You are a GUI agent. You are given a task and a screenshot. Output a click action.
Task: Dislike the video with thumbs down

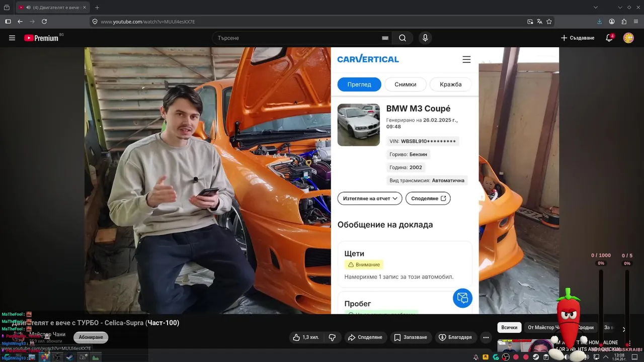[x=332, y=337]
